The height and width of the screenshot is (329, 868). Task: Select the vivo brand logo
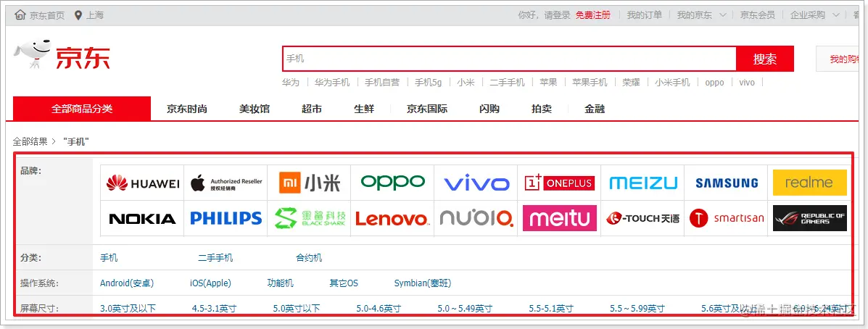476,183
